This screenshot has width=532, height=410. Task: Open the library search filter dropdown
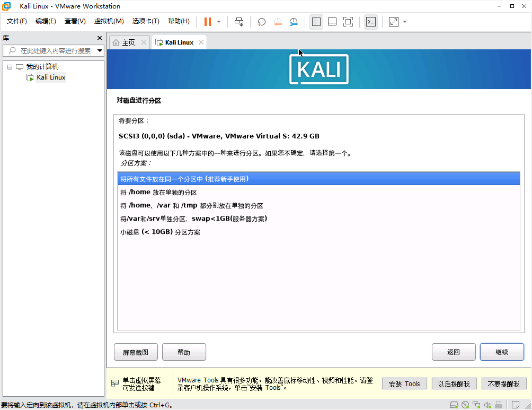[x=100, y=50]
